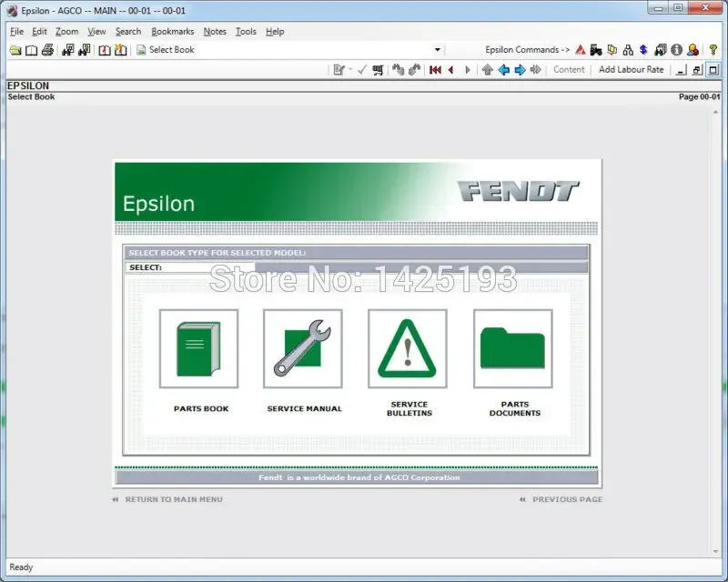
Task: Click the shopping cart toolbar icon
Action: point(378,70)
